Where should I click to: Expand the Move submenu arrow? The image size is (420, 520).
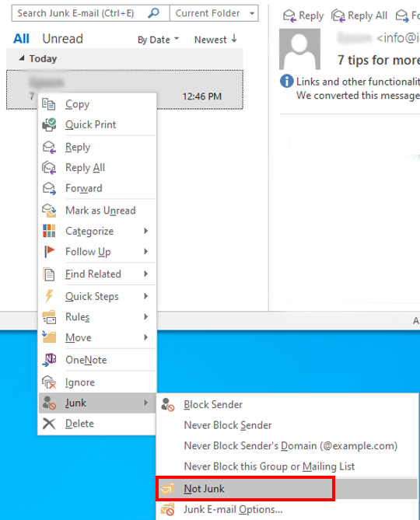tap(146, 337)
